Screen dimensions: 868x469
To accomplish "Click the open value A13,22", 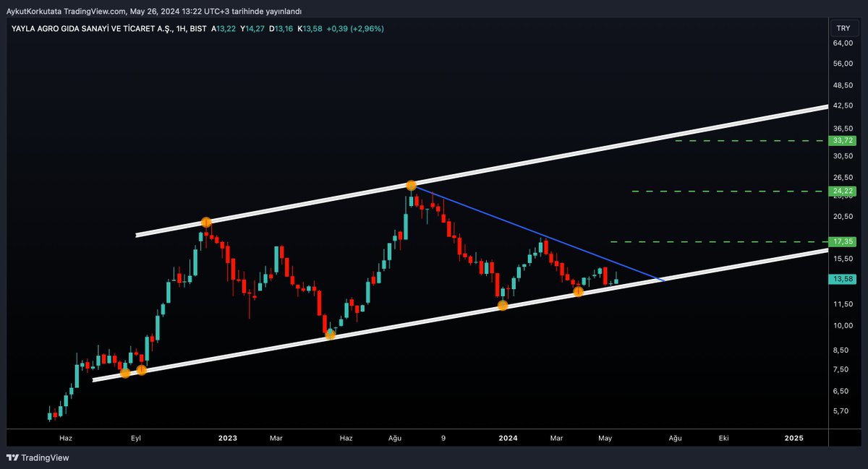I will (x=224, y=28).
